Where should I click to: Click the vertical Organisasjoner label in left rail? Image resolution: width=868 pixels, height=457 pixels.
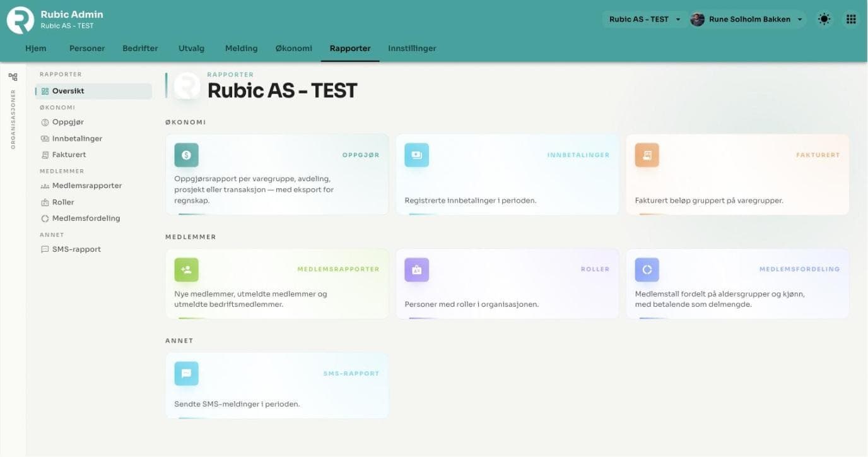[13, 119]
